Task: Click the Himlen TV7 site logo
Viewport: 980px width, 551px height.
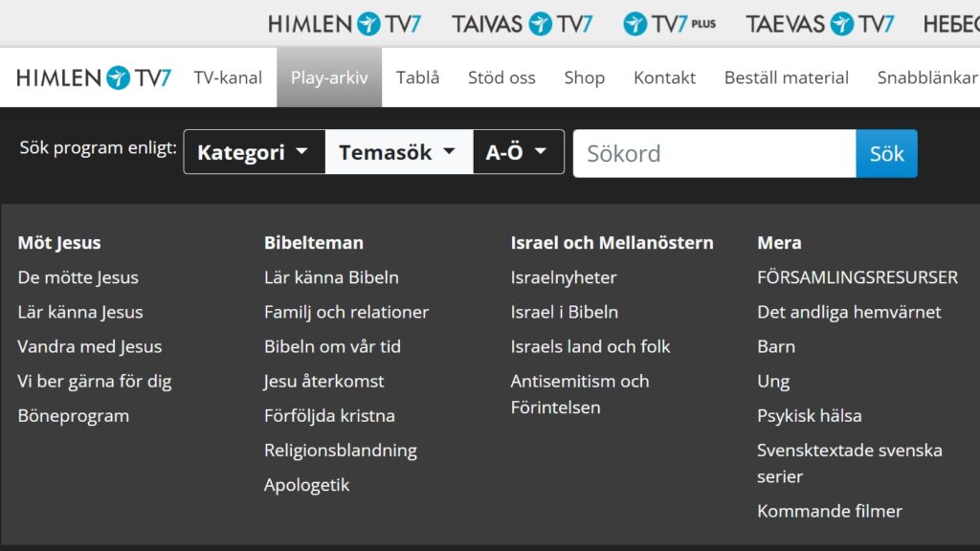Action: [94, 77]
